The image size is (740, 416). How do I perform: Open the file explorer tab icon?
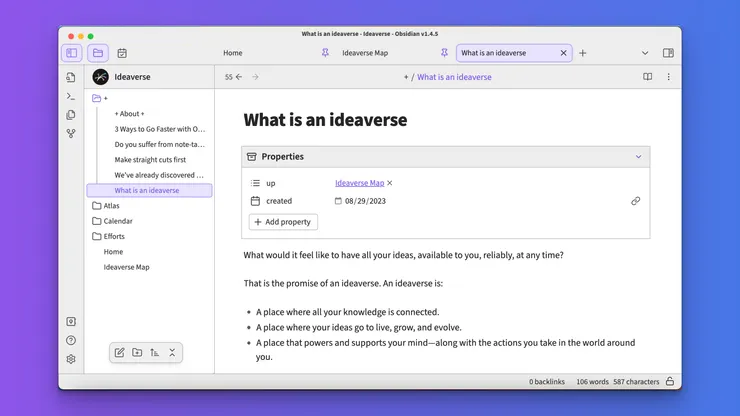(x=98, y=53)
